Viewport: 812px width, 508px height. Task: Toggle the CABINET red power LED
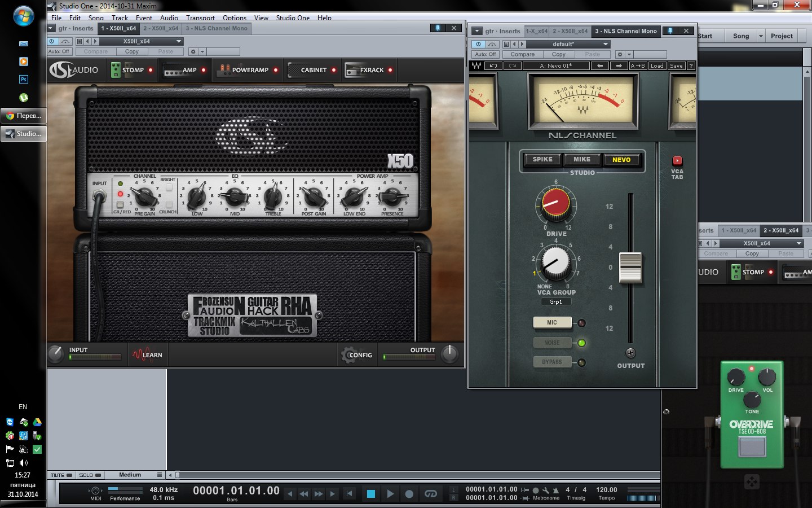tap(334, 70)
